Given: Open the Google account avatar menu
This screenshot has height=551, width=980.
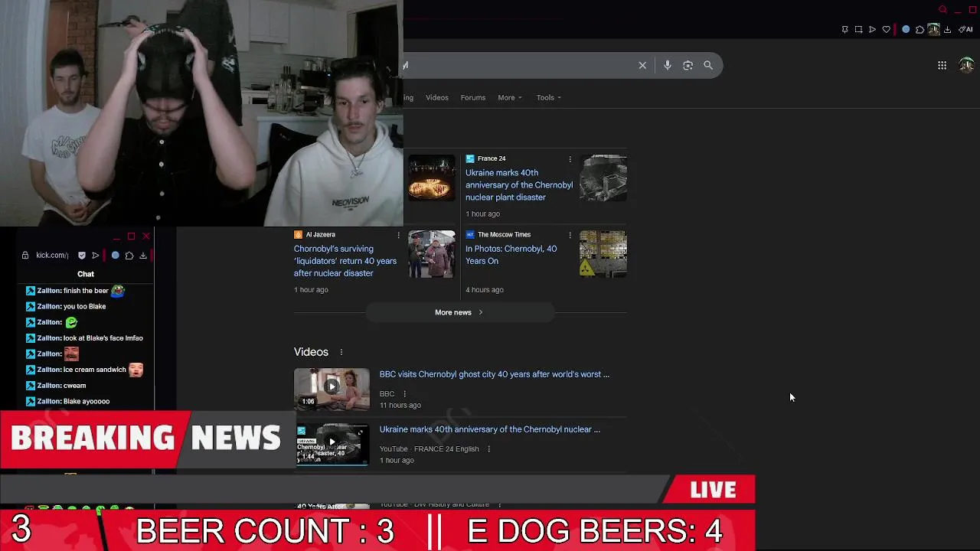Looking at the screenshot, I should coord(966,65).
